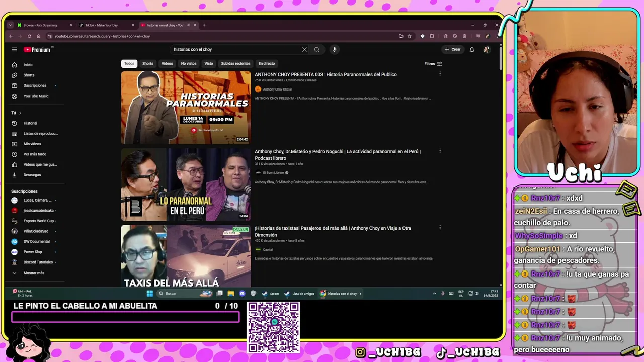The height and width of the screenshot is (362, 644).
Task: Open the Crear menu button
Action: click(452, 49)
